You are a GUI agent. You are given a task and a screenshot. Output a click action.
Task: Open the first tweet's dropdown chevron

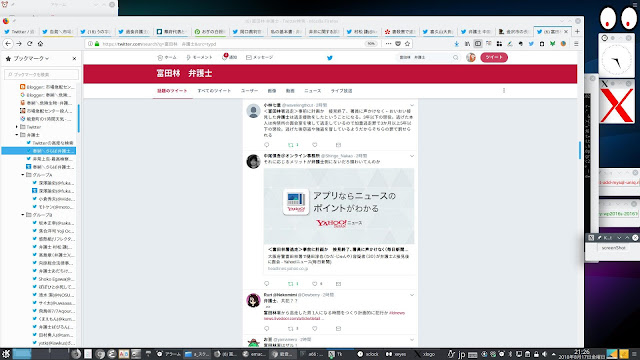point(412,106)
